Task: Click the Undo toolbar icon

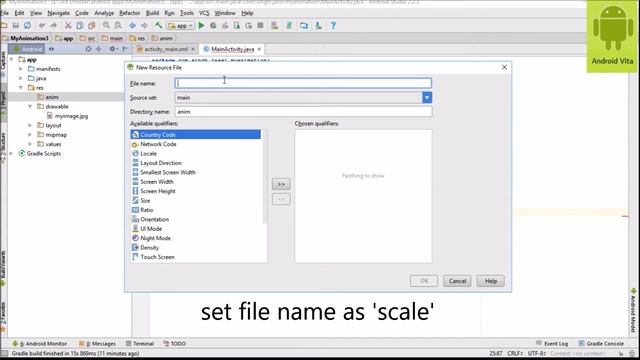Action: click(x=42, y=26)
